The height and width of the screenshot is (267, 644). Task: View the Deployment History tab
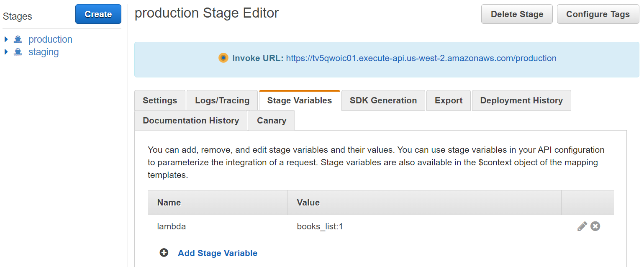521,100
